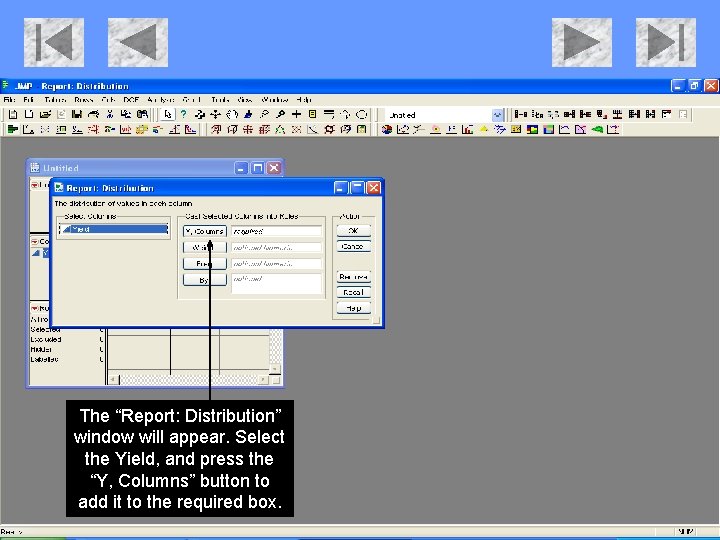Click the Recall button
This screenshot has height=540, width=720.
(x=353, y=292)
